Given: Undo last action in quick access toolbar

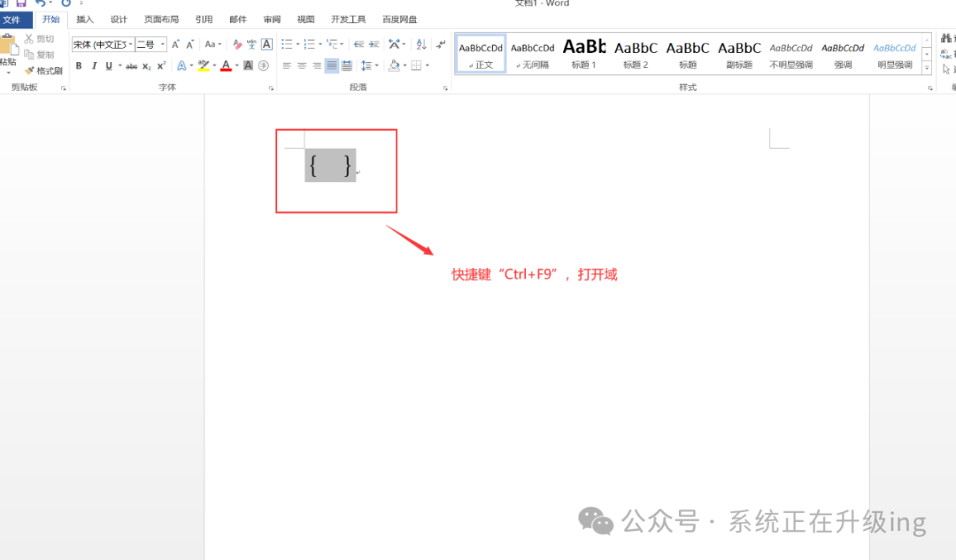Looking at the screenshot, I should [40, 3].
